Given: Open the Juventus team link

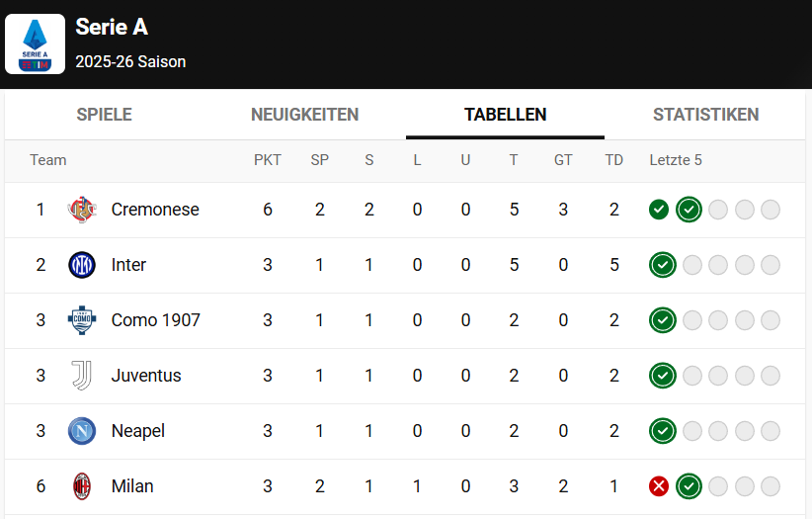Looking at the screenshot, I should (146, 376).
